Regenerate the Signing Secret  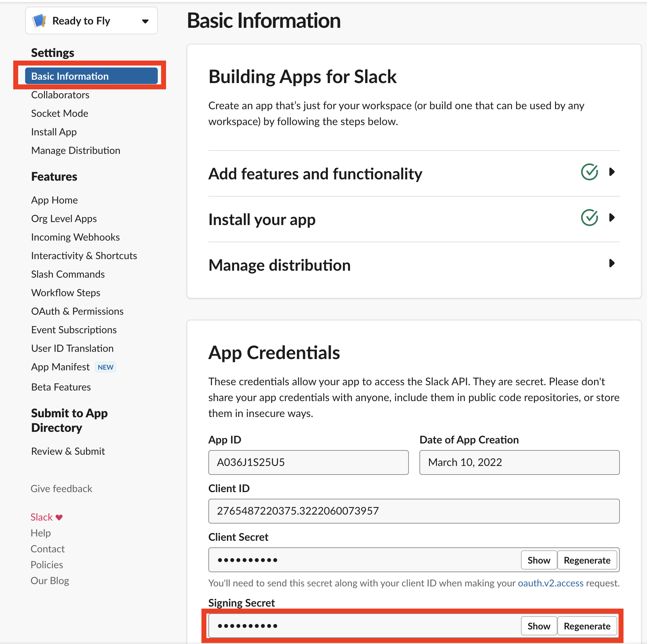tap(587, 626)
